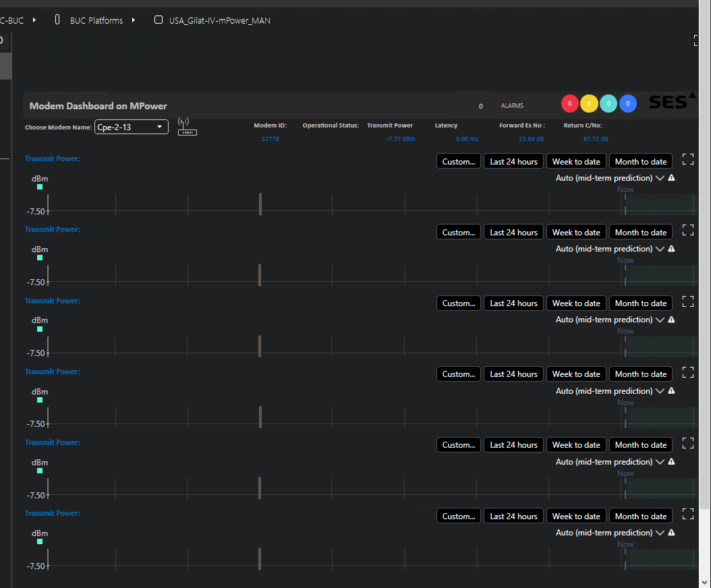711x588 pixels.
Task: Click Custom... on the third chart
Action: tap(459, 303)
